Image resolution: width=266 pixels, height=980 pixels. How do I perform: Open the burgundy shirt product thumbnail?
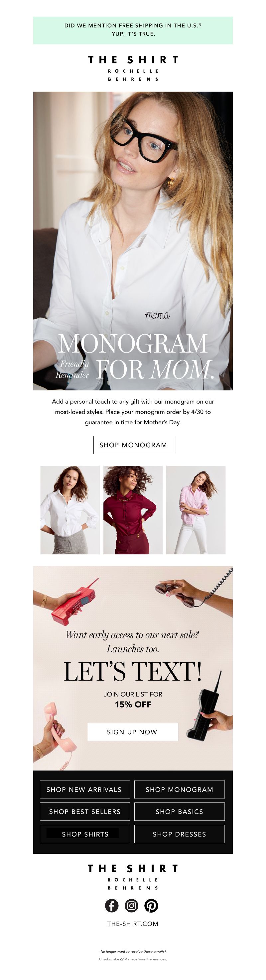pos(133,510)
